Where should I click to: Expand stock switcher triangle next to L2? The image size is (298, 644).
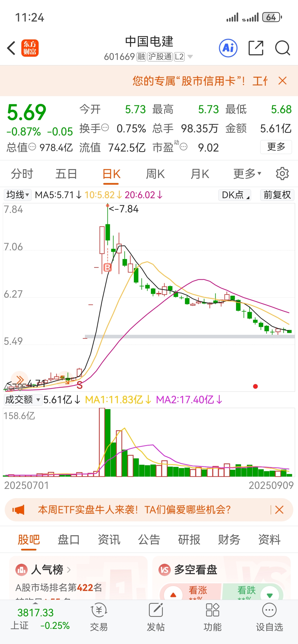(190, 57)
